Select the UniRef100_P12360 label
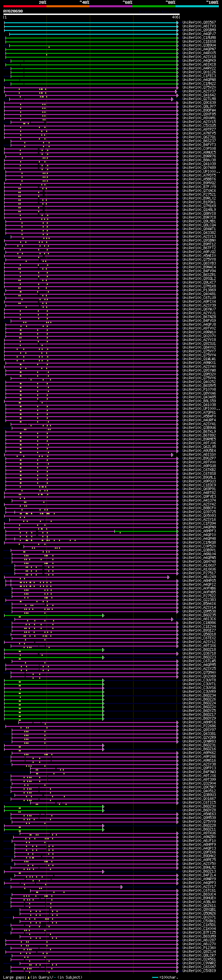222x980 pixels. [199, 948]
